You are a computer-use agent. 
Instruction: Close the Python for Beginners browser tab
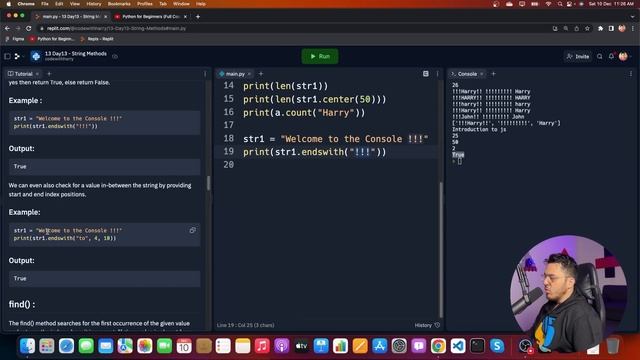pyautogui.click(x=185, y=17)
